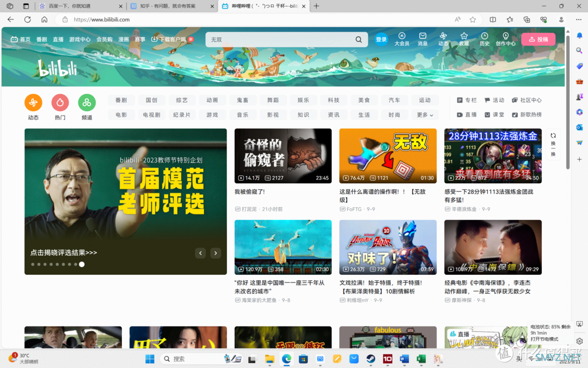
Task: Refresh the page with browser reload icon
Action: coord(27,20)
